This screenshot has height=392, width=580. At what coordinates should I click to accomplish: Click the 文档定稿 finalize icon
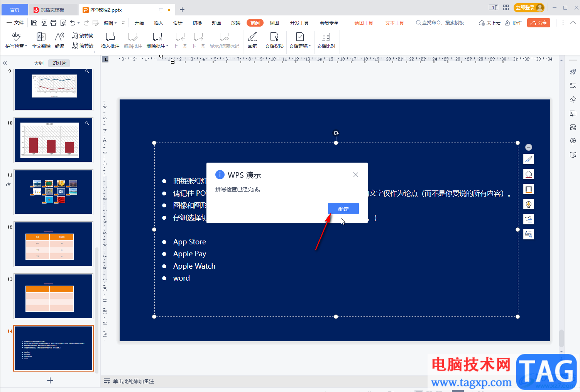coord(300,37)
